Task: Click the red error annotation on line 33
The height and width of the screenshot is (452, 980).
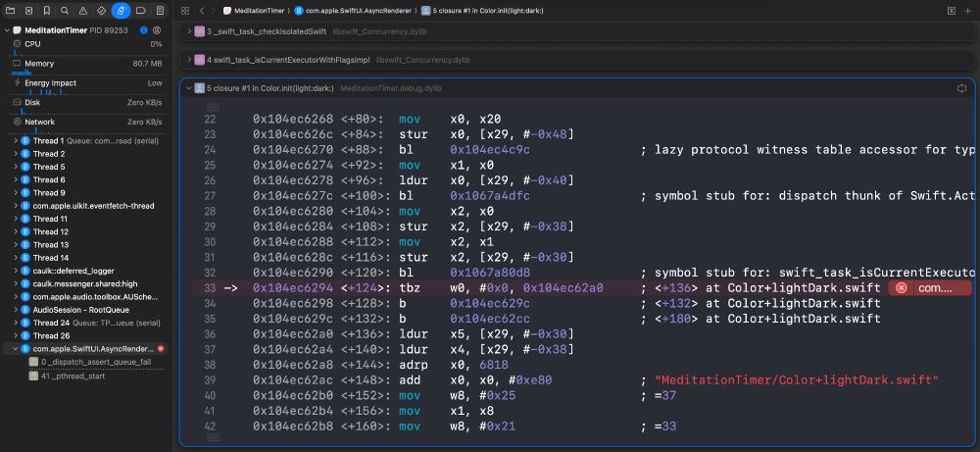Action: (929, 288)
